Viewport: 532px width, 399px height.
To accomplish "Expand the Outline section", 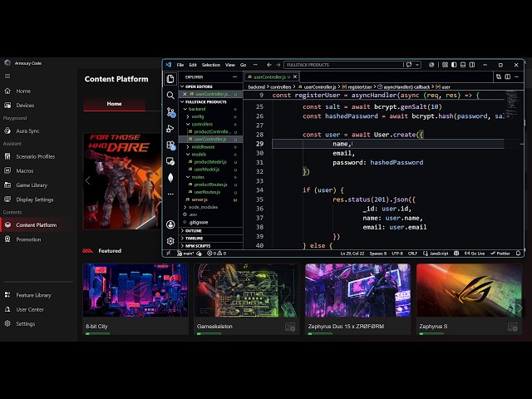I will tap(210, 231).
